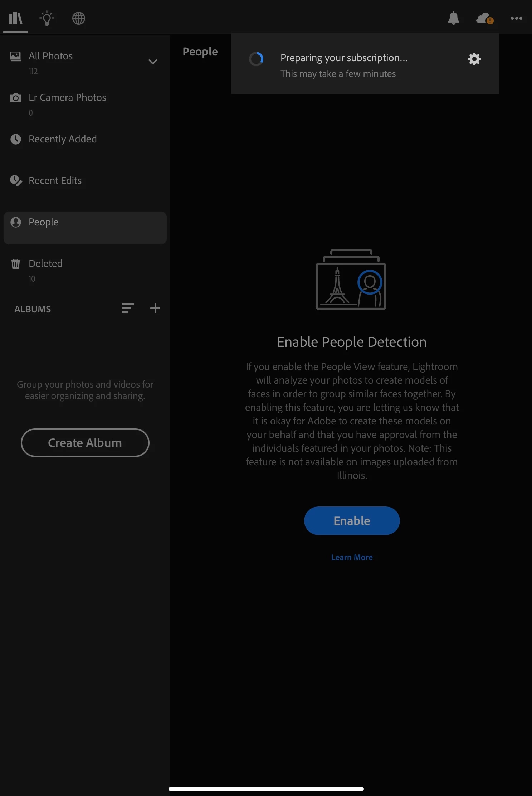Open notifications bell
Image resolution: width=532 pixels, height=796 pixels.
(454, 18)
